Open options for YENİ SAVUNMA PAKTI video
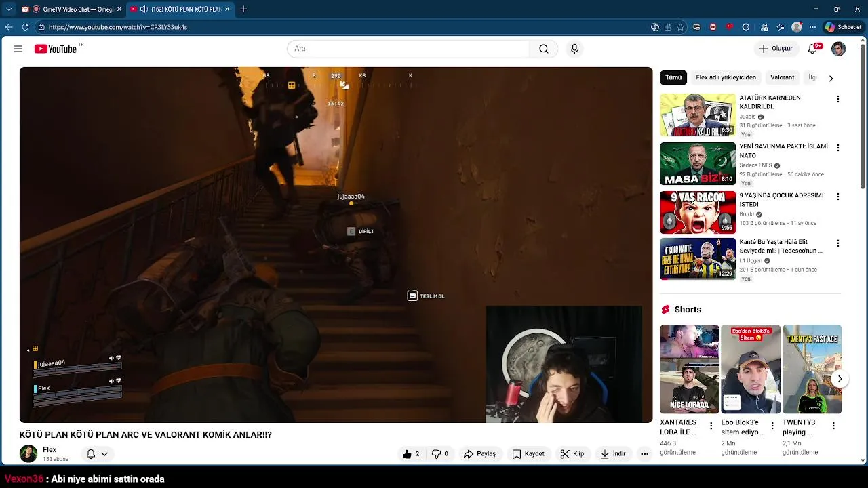The image size is (868, 488). click(x=838, y=148)
